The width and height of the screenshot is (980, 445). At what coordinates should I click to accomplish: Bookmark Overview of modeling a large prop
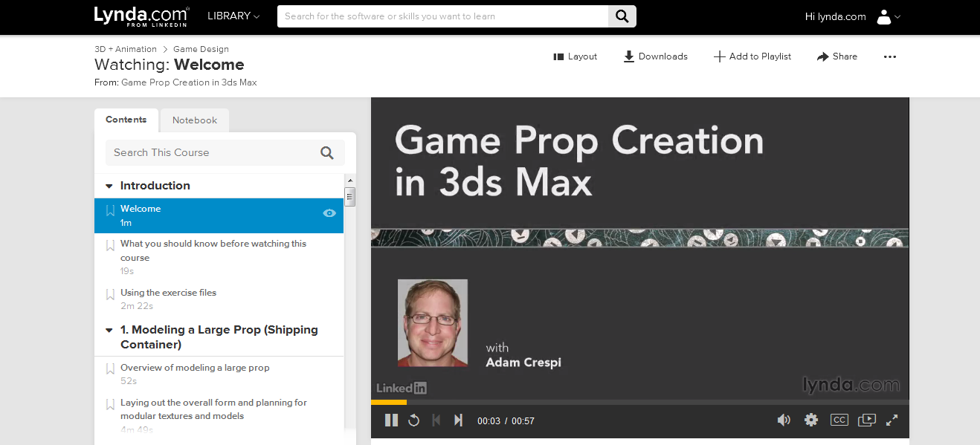(x=110, y=369)
